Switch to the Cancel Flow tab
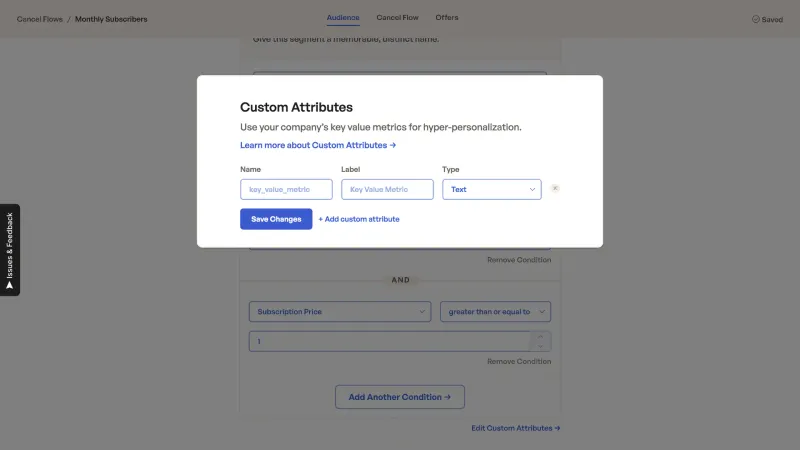The image size is (800, 450). coord(397,17)
